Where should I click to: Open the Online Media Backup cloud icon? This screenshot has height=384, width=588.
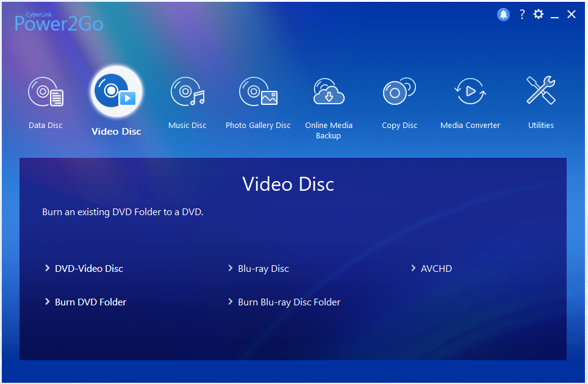[x=329, y=91]
